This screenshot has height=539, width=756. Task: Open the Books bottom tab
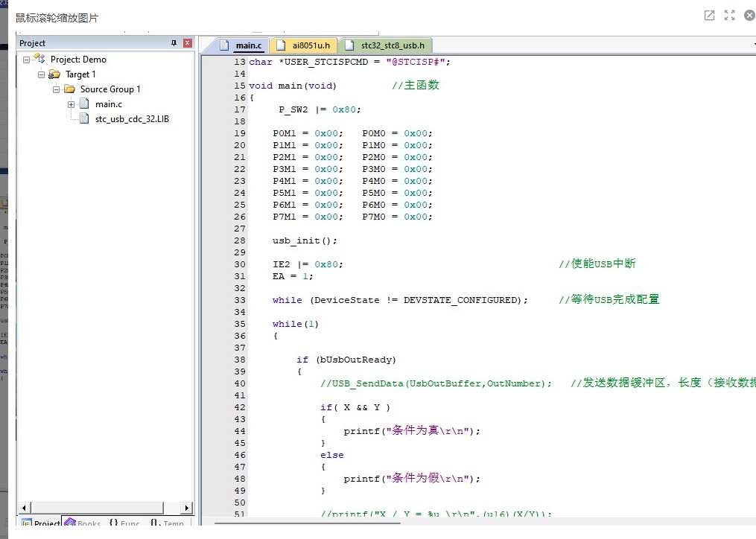83,523
